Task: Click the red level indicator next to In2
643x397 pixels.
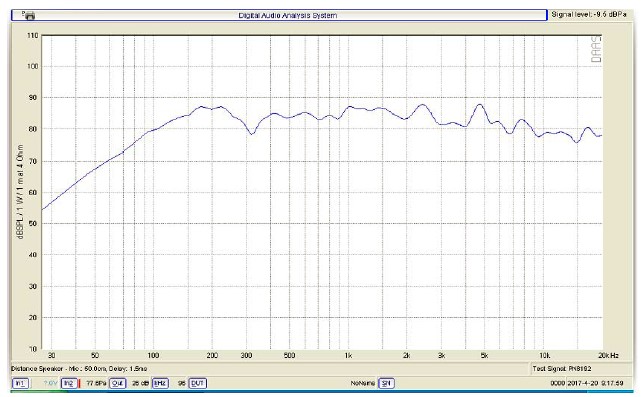Action: pyautogui.click(x=80, y=383)
